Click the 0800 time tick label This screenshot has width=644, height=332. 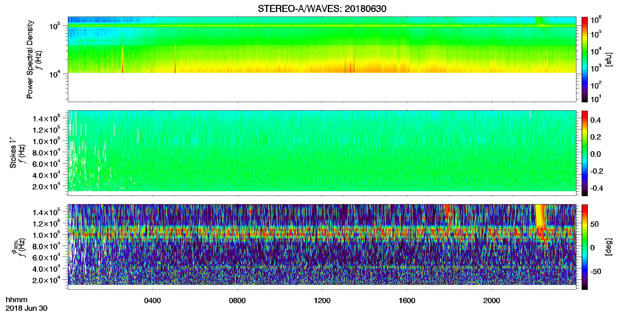[237, 301]
